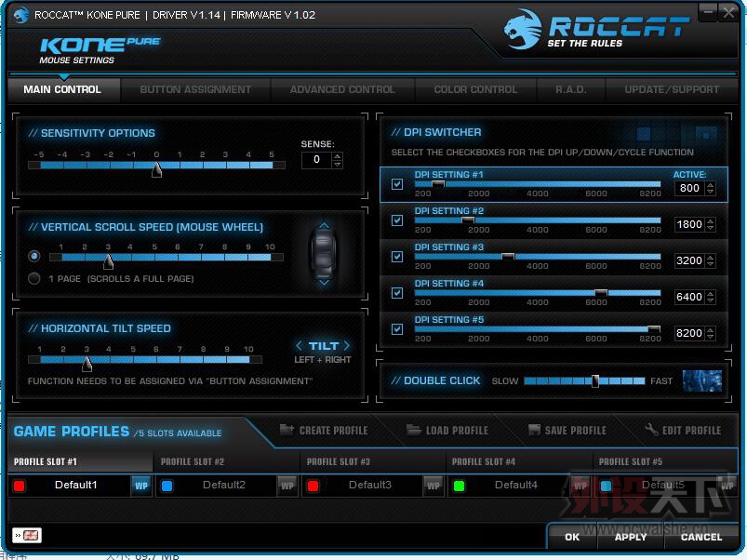Click the scroll wheel down arrow icon

[324, 283]
